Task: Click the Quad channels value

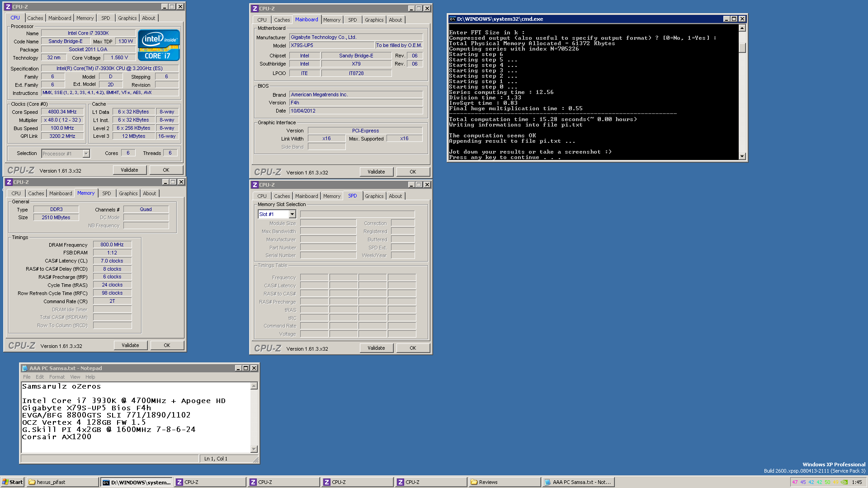Action: tap(146, 209)
